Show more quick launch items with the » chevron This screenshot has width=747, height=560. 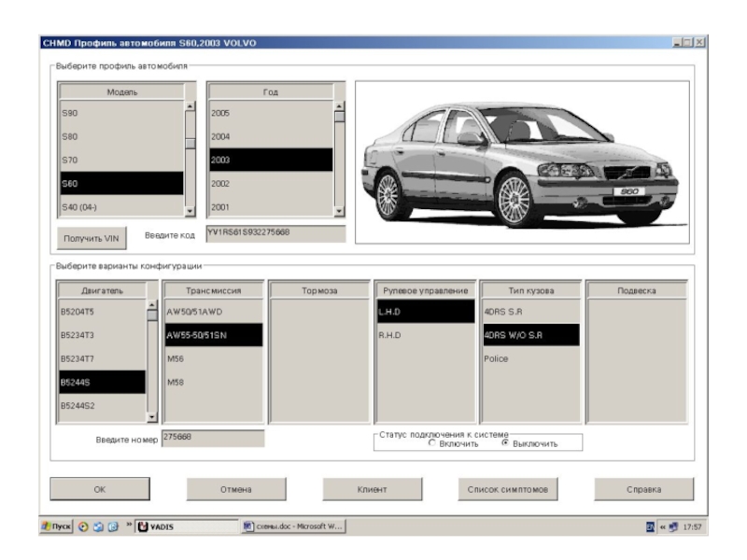pos(129,525)
